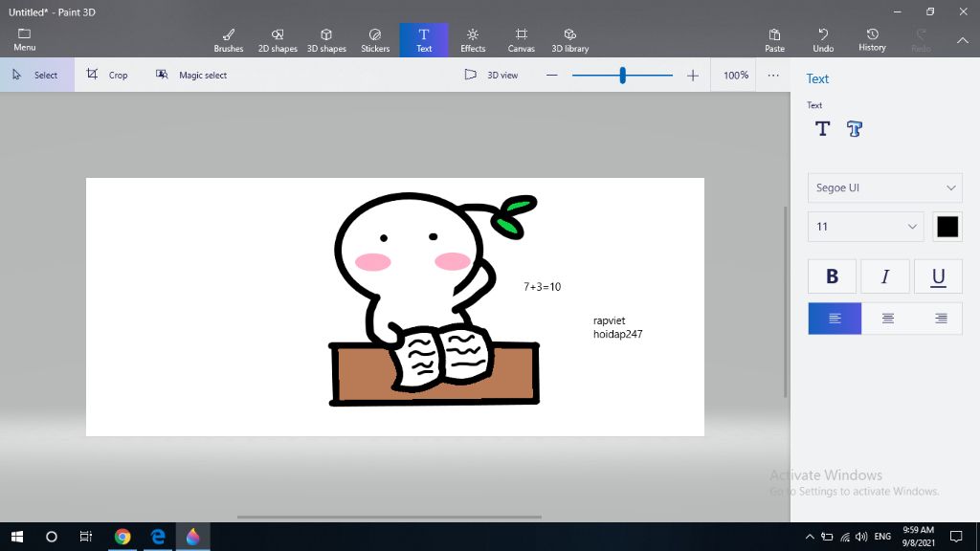Toggle underline formatting

(938, 276)
